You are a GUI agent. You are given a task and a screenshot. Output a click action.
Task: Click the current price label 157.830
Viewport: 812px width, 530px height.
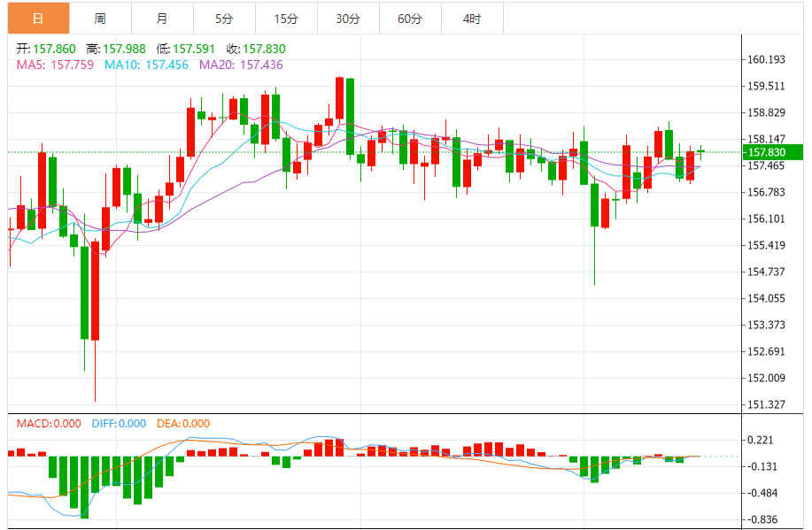click(x=772, y=152)
